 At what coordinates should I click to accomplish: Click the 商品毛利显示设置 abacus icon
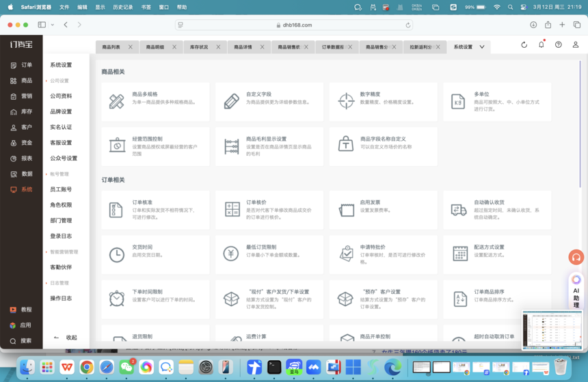click(231, 146)
